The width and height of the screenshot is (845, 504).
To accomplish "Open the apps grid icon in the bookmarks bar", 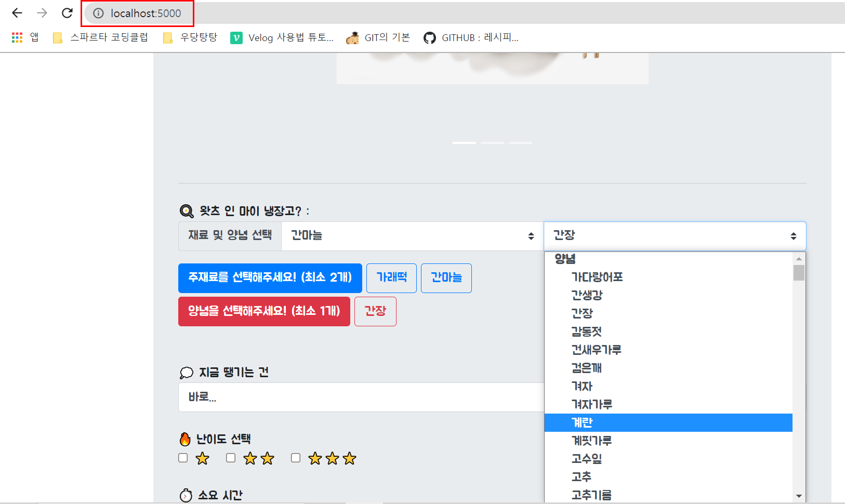I will 17,37.
